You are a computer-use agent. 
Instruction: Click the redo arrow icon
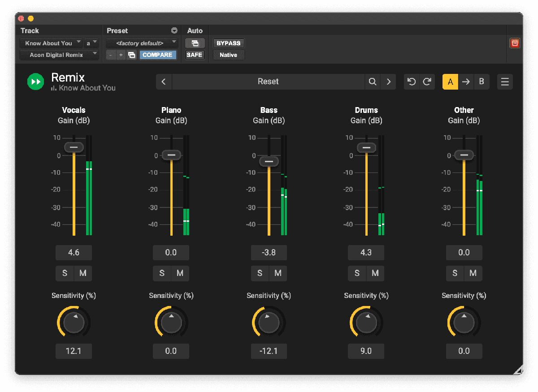coord(427,82)
